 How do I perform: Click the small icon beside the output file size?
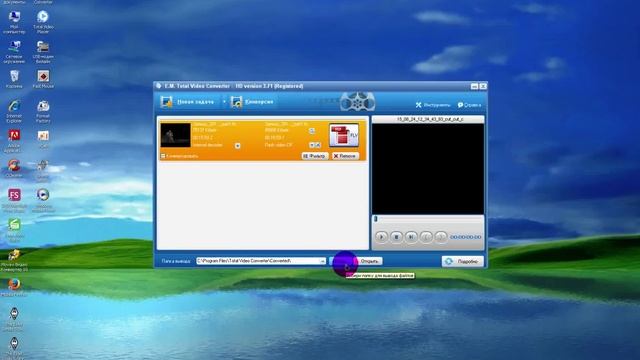point(312,131)
